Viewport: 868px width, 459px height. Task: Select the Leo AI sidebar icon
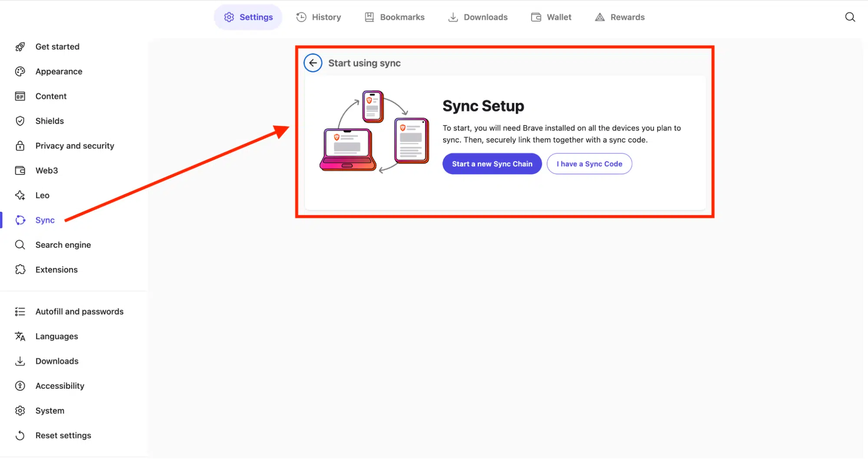(x=20, y=195)
